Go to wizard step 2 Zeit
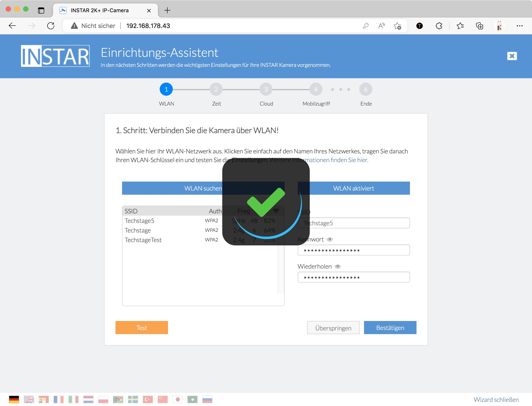Screen dimensions: 532x406 (x=216, y=89)
